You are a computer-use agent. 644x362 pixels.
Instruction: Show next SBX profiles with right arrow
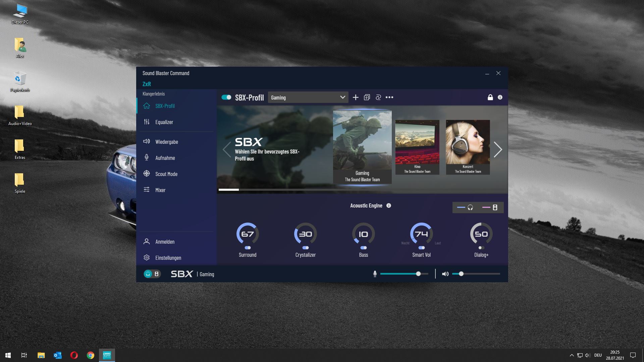point(498,149)
